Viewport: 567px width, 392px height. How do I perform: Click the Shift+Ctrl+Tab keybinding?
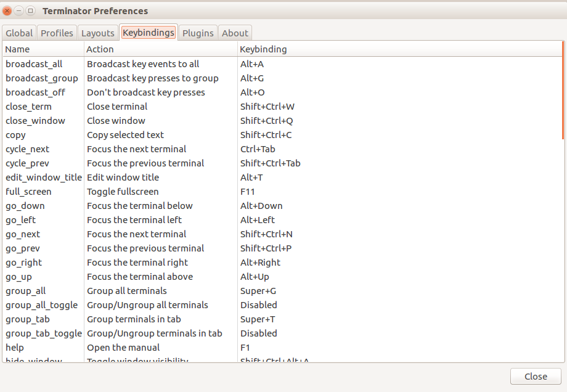(270, 163)
